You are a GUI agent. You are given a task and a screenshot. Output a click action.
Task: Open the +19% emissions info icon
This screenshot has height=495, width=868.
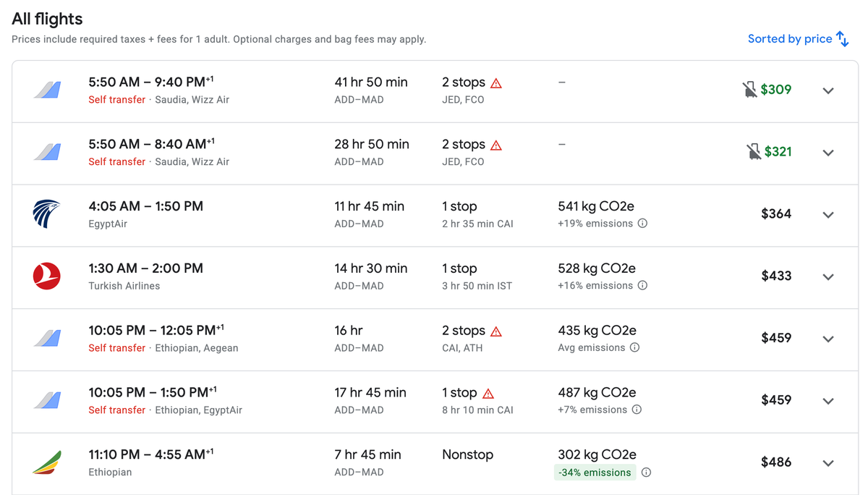click(642, 224)
